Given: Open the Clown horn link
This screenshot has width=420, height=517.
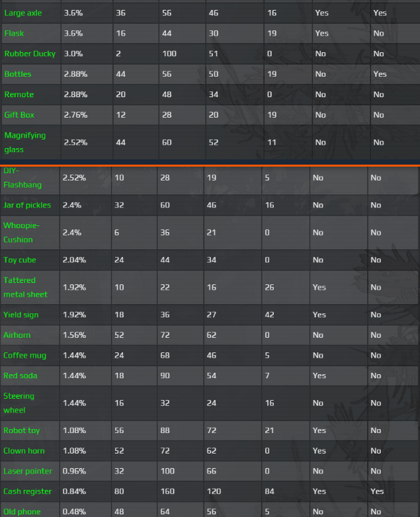Looking at the screenshot, I should 24,451.
